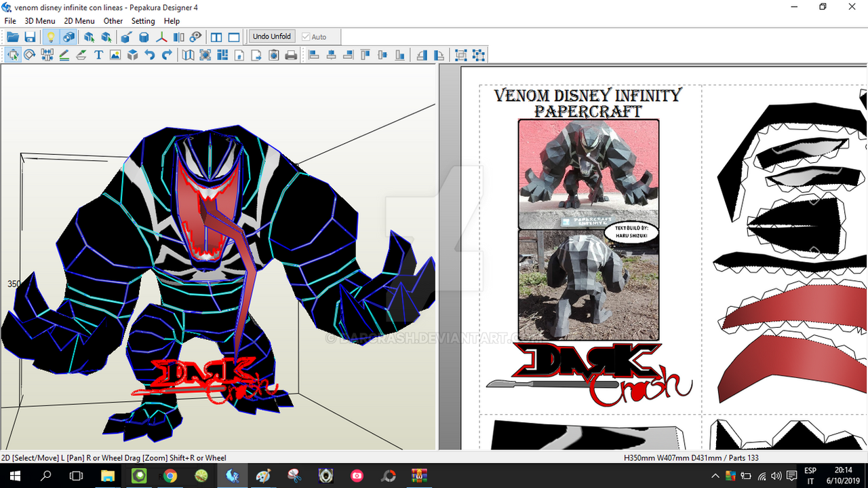Click the ungroup parts icon
Image resolution: width=868 pixels, height=488 pixels.
479,55
